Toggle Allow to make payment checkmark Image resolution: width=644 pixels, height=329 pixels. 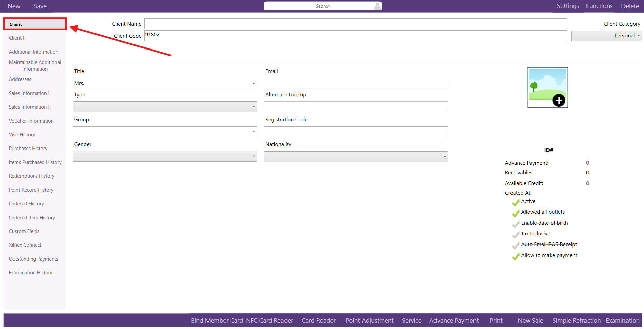(x=515, y=257)
